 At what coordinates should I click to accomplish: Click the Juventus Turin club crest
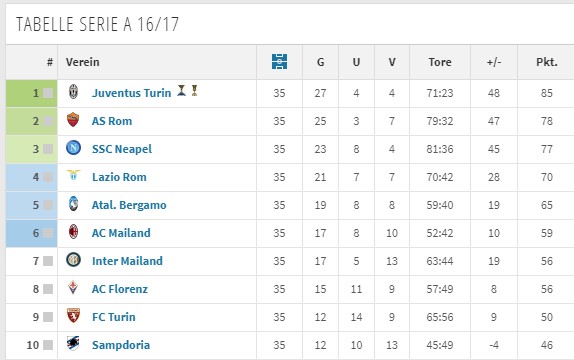(x=74, y=92)
